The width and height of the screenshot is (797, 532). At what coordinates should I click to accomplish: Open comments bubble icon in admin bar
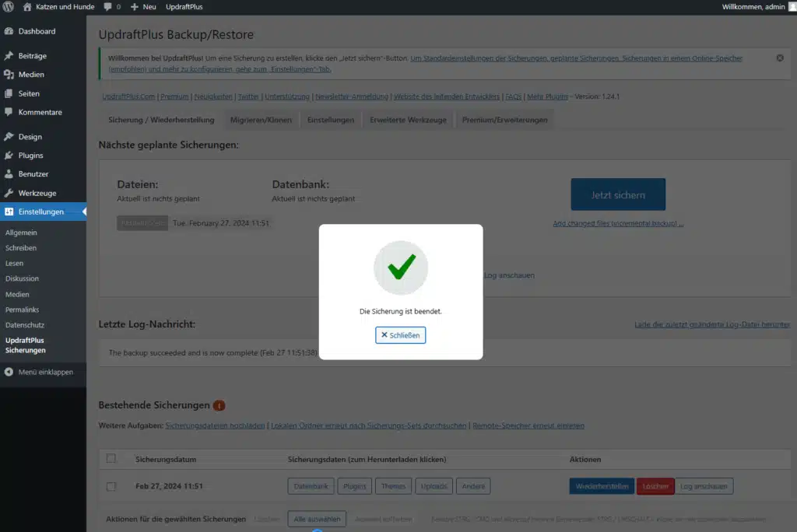pyautogui.click(x=107, y=6)
